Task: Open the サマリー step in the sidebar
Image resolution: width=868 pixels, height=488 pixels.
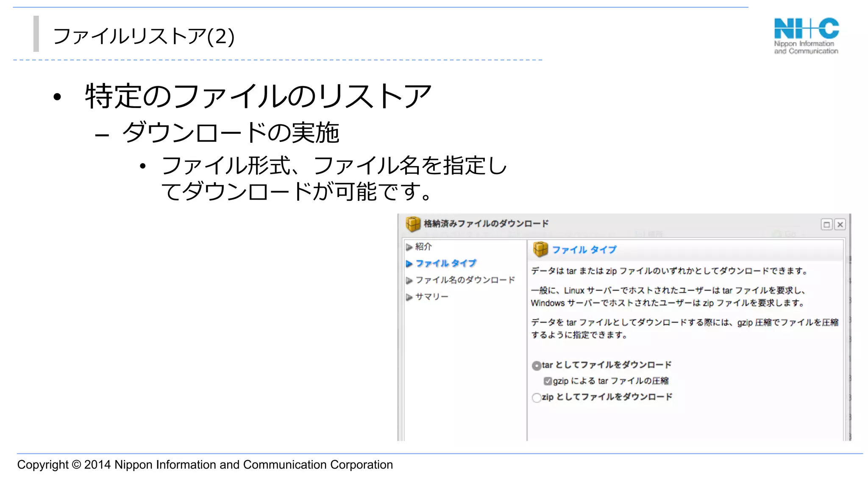Action: coord(432,297)
